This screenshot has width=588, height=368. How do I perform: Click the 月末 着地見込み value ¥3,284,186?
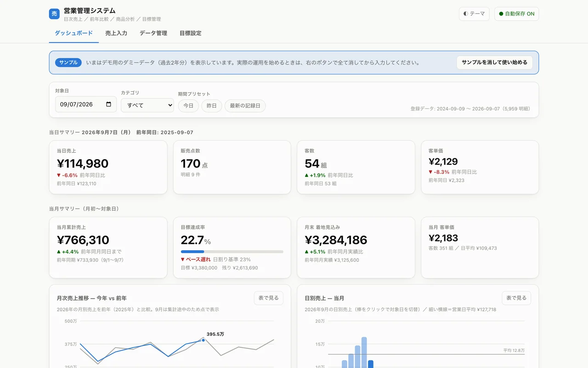[x=336, y=240]
